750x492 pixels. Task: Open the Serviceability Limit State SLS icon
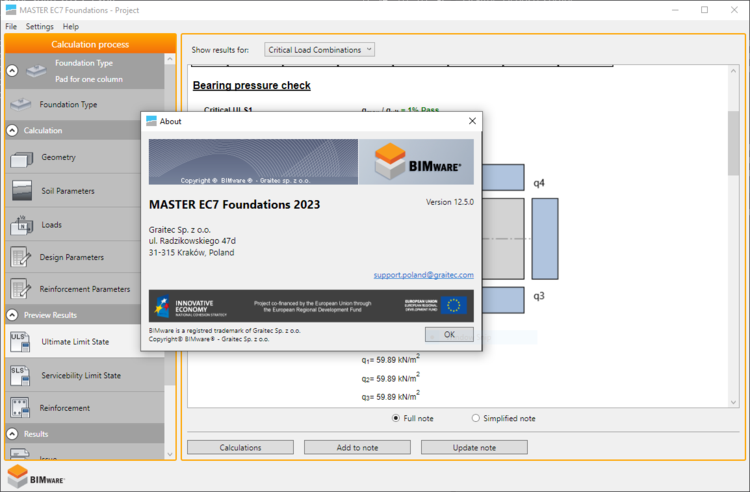(x=21, y=375)
